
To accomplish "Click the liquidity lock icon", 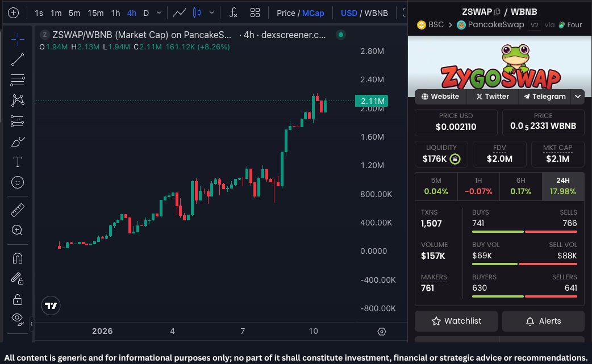I will [x=455, y=159].
